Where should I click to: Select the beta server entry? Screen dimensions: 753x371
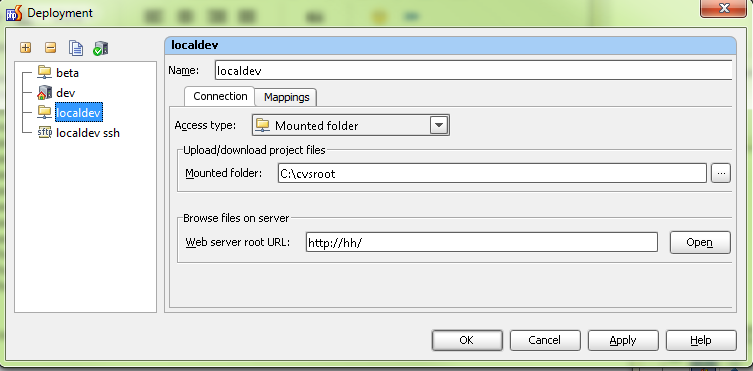[67, 73]
